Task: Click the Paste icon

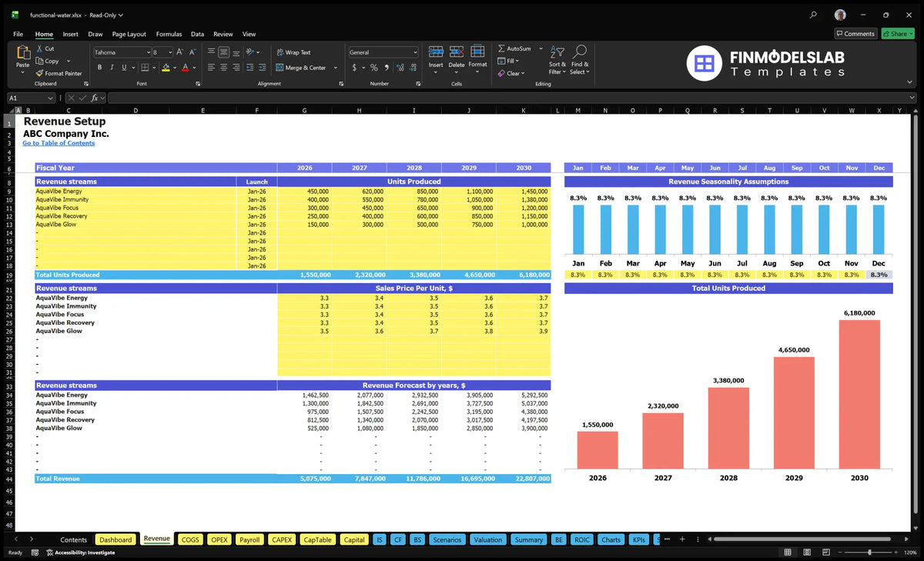Action: [23, 52]
